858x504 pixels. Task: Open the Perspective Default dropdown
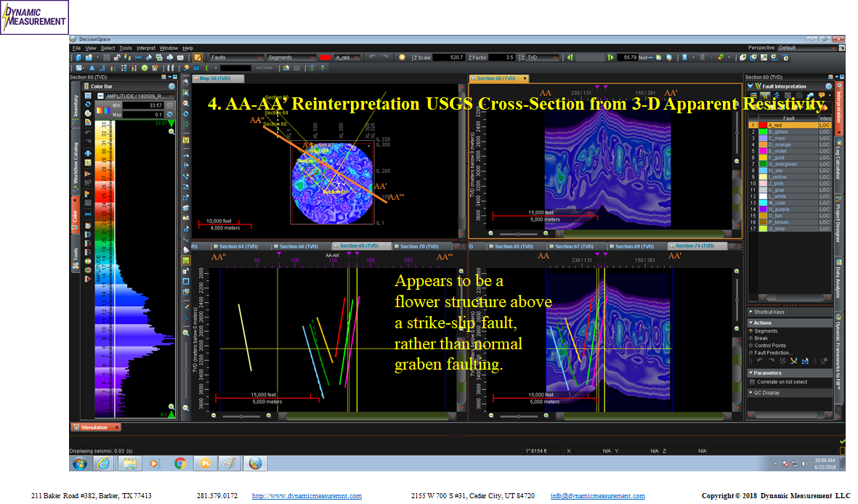coord(806,48)
